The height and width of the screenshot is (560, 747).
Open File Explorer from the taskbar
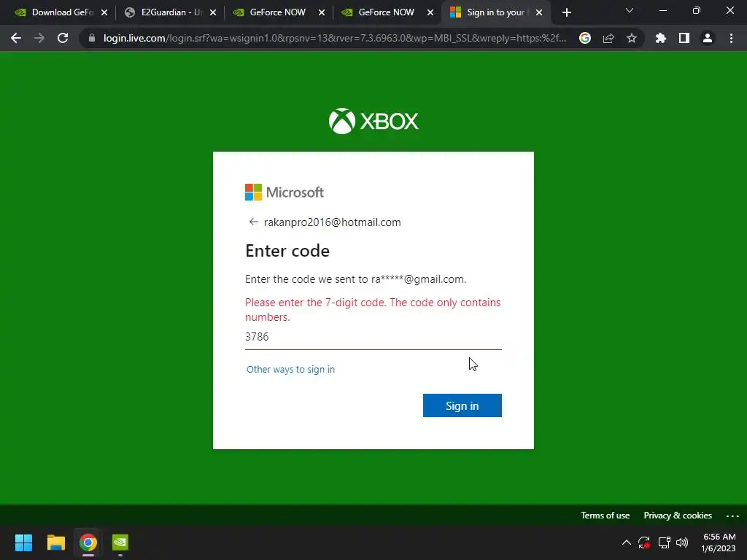tap(55, 542)
